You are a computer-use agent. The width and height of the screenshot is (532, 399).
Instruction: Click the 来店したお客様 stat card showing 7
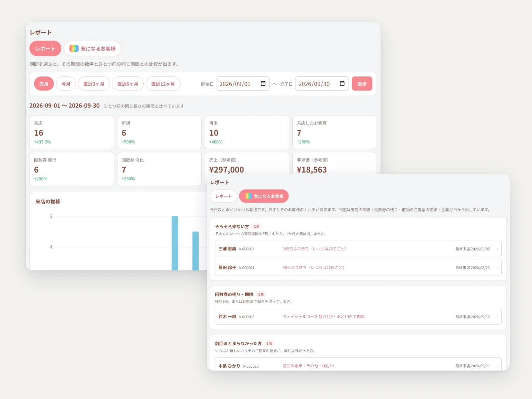point(335,132)
